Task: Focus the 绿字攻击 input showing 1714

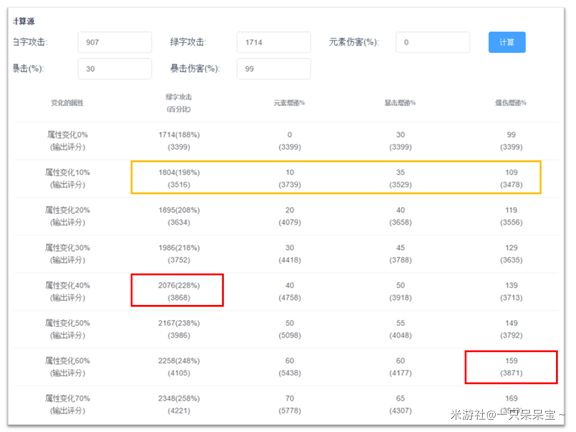Action: (x=274, y=42)
